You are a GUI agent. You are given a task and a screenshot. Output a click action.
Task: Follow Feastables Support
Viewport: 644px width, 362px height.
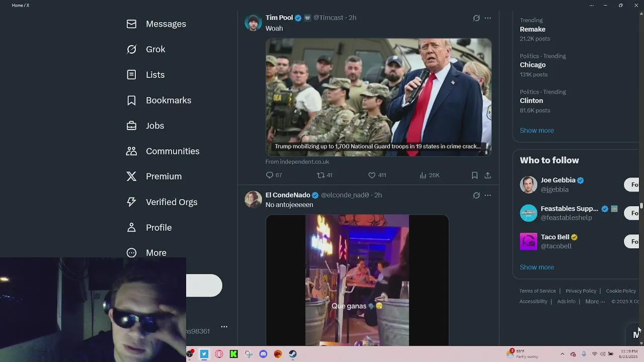632,213
